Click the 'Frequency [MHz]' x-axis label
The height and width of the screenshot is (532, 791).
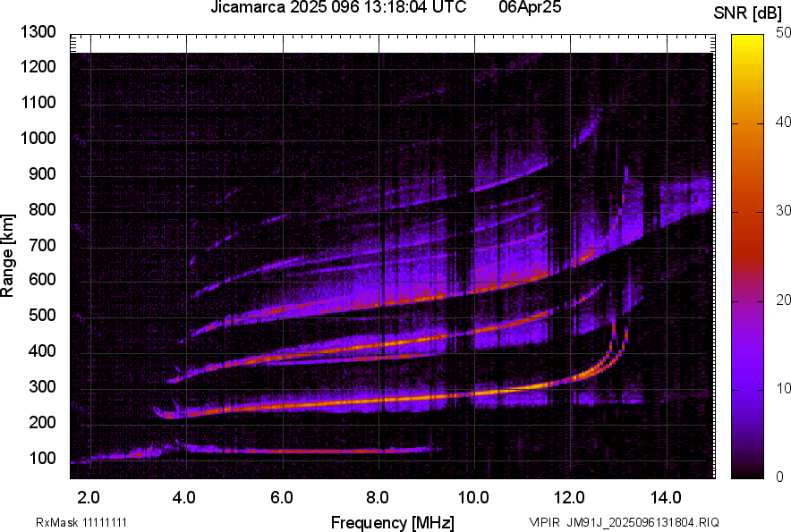point(393,522)
